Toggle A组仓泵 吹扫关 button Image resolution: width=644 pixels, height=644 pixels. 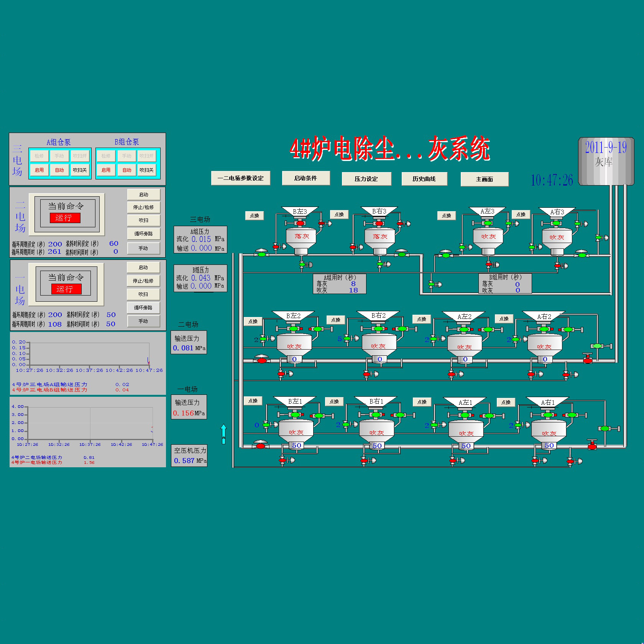(x=80, y=170)
